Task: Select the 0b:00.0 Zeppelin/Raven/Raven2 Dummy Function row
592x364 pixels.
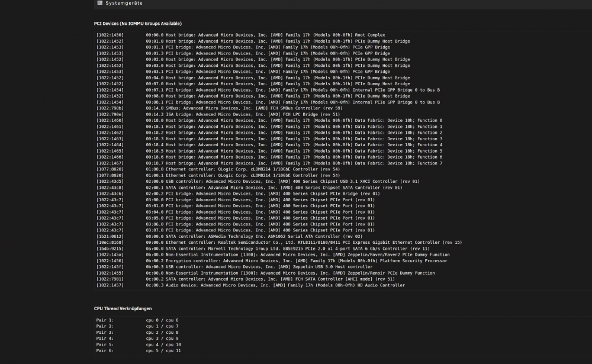Action: (x=273, y=255)
